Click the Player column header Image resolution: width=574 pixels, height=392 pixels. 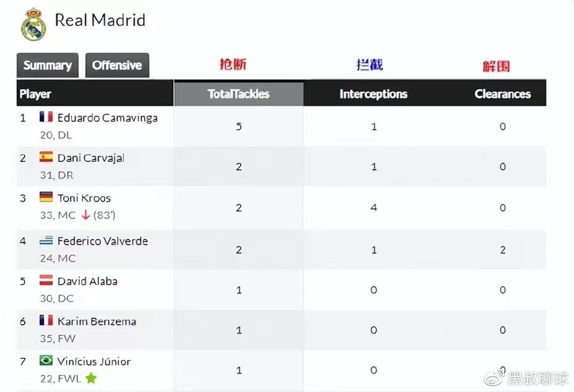click(x=35, y=94)
